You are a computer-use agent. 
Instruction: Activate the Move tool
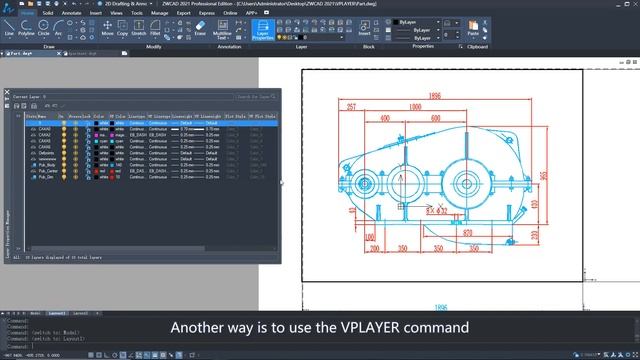[x=107, y=29]
